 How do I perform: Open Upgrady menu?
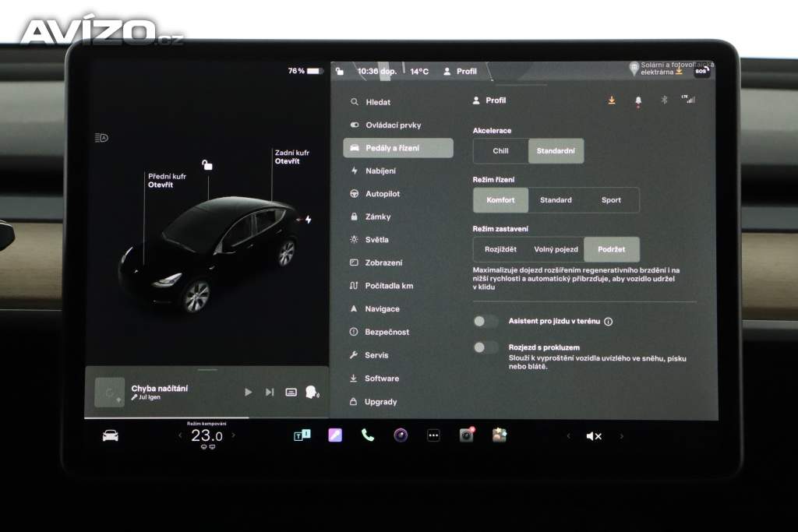(x=373, y=402)
